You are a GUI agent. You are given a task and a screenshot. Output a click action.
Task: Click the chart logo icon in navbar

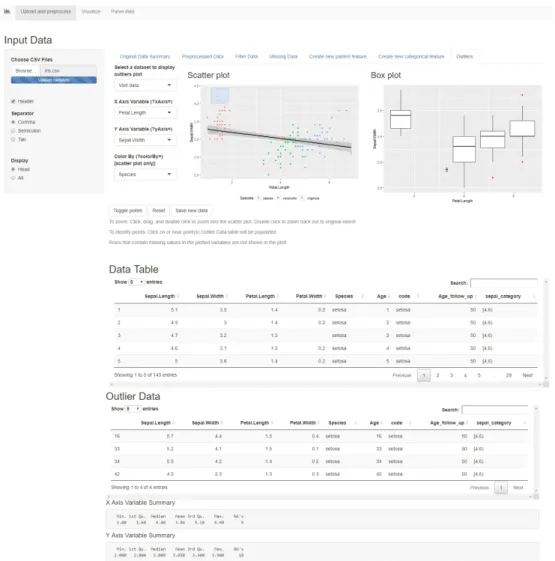pos(7,11)
